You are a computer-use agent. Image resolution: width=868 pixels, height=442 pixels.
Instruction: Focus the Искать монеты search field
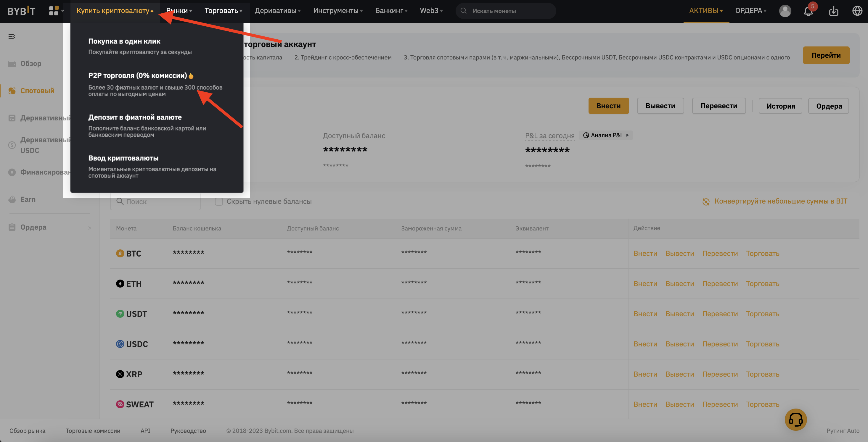pyautogui.click(x=505, y=11)
